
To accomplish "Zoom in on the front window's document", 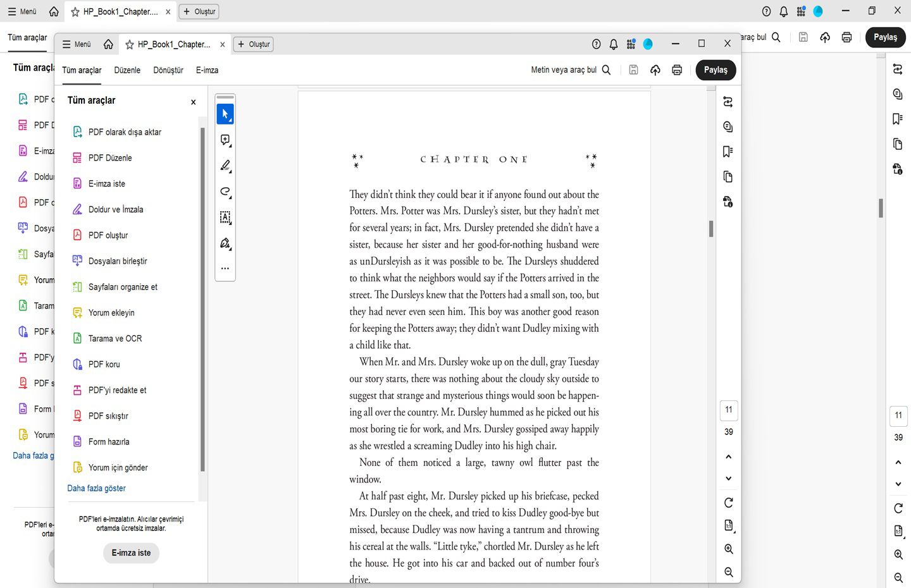I will (x=729, y=549).
